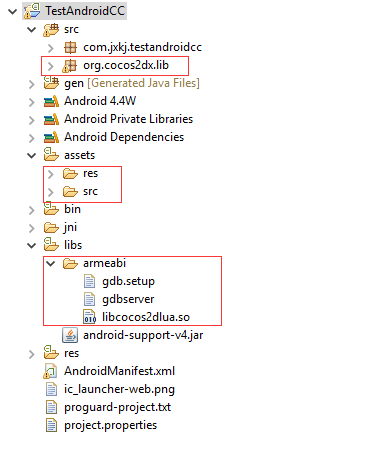
Task: Expand Android Private Libraries
Action: point(32,120)
